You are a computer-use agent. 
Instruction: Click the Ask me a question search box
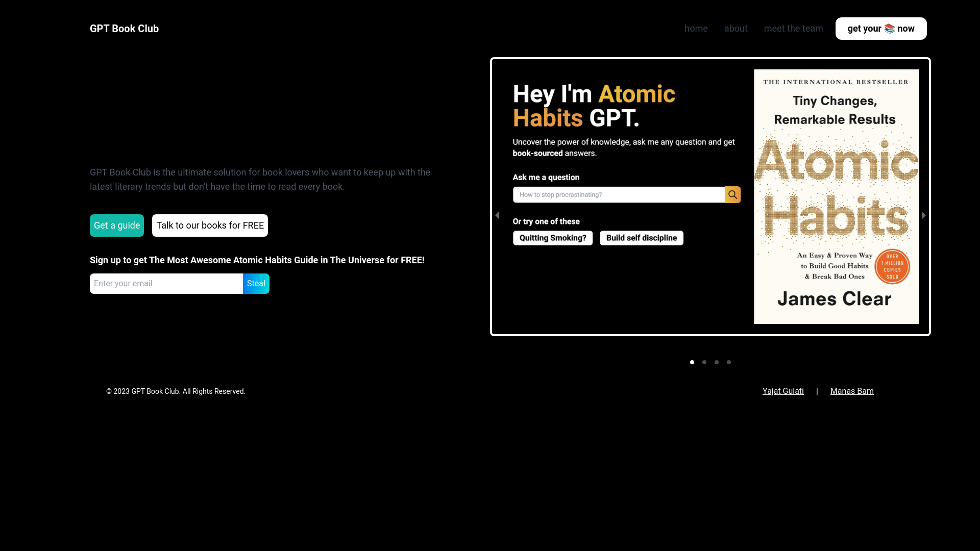click(x=618, y=194)
